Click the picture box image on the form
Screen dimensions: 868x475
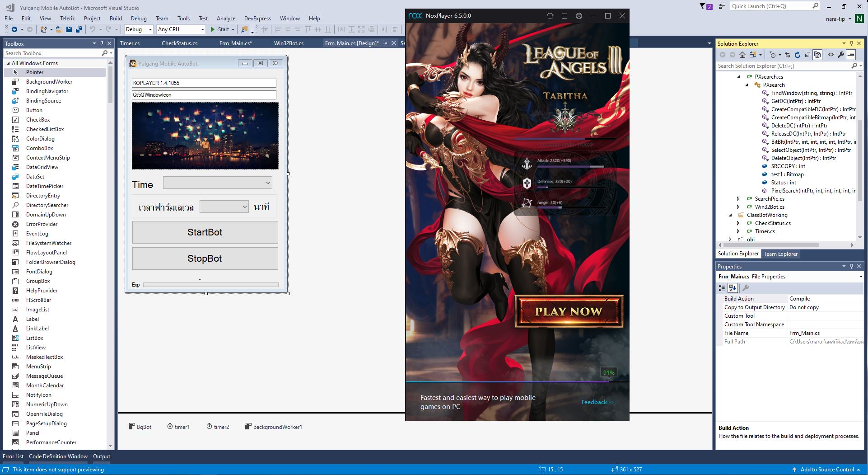(205, 136)
